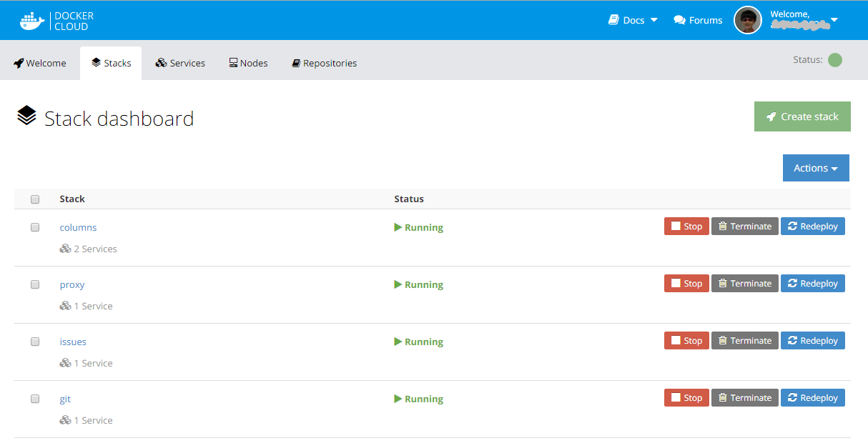Tick the checkbox for columns stack

pyautogui.click(x=35, y=227)
